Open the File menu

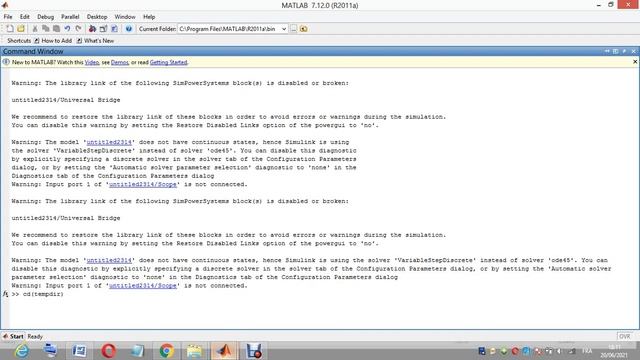8,17
